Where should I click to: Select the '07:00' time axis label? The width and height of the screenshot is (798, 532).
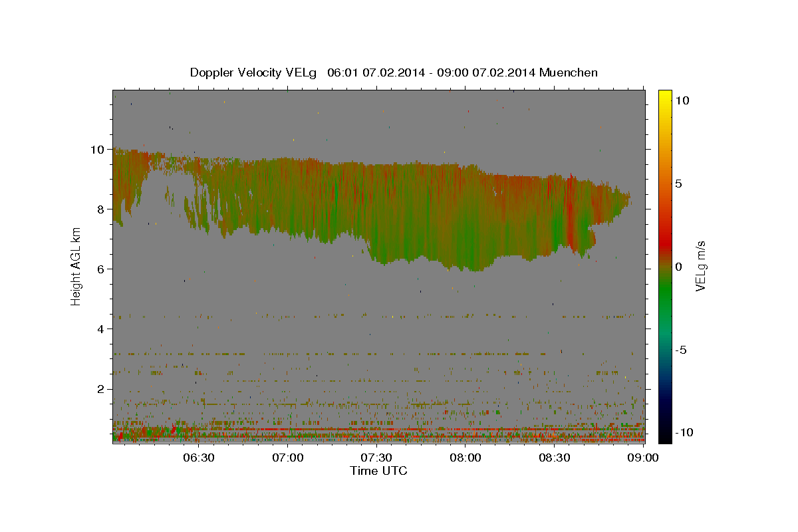click(x=287, y=458)
